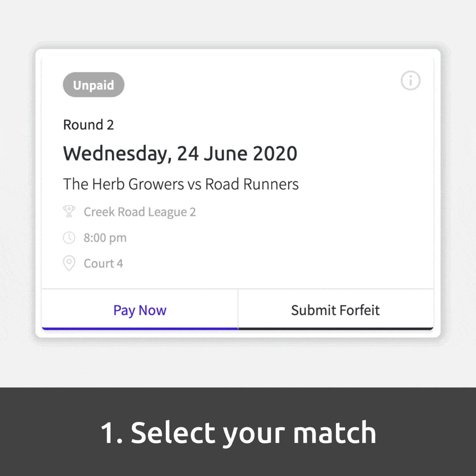Click the location pin icon beside Court 4
This screenshot has width=476, height=476.
pyautogui.click(x=69, y=263)
